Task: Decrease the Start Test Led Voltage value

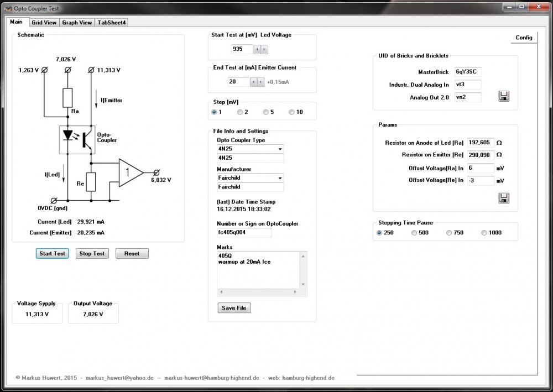Action: 257,49
